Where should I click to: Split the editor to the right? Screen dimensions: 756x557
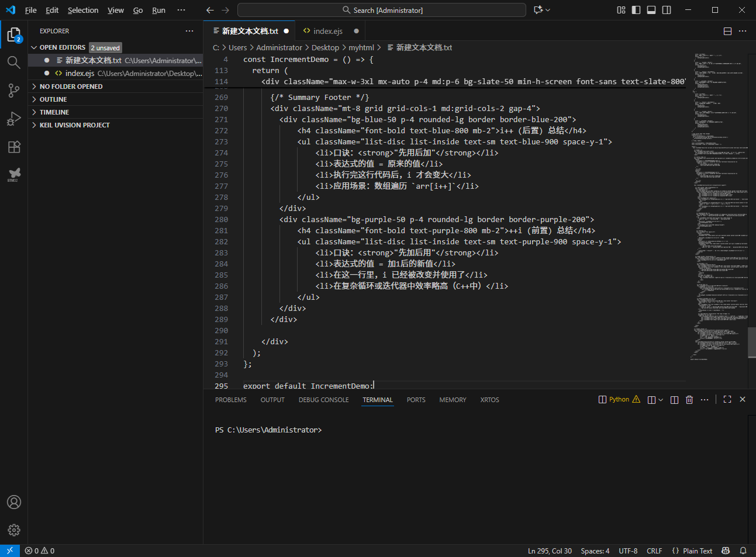pyautogui.click(x=727, y=31)
